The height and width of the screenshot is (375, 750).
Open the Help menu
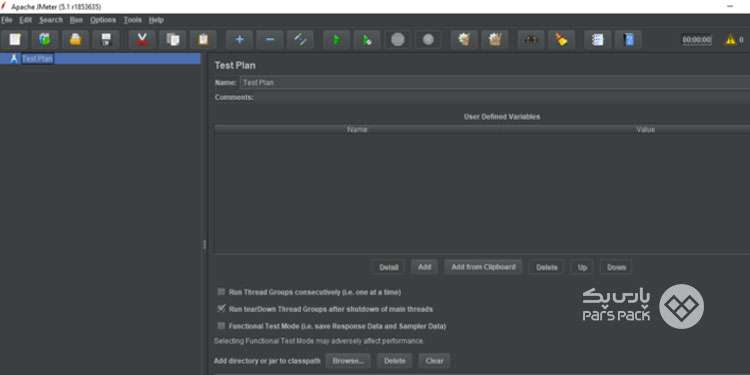(156, 20)
